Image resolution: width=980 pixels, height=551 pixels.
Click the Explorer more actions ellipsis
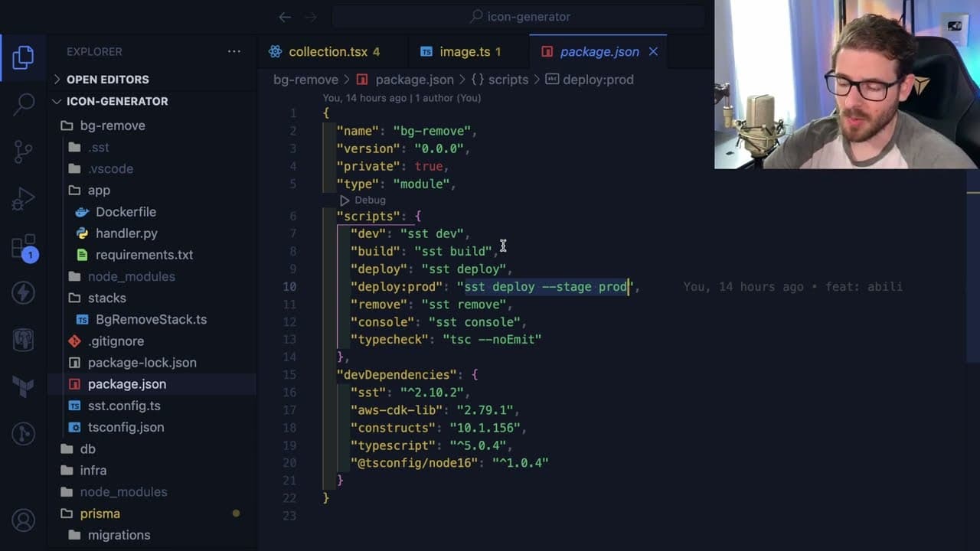click(234, 51)
